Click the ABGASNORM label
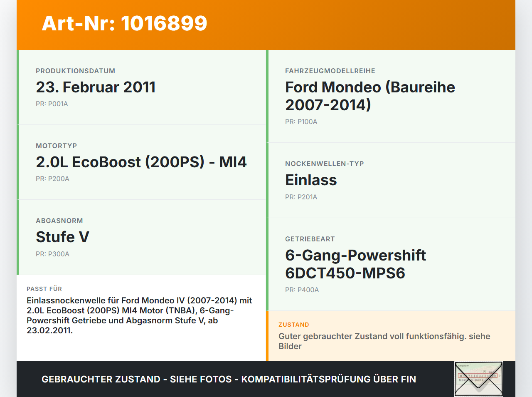Screen dimensions: 532x397 pos(59,221)
